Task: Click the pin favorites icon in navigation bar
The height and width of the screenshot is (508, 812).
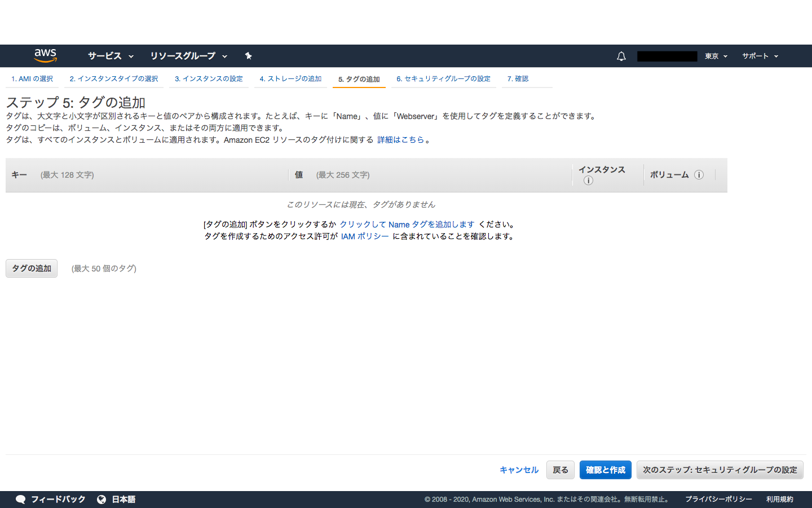Action: (248, 56)
